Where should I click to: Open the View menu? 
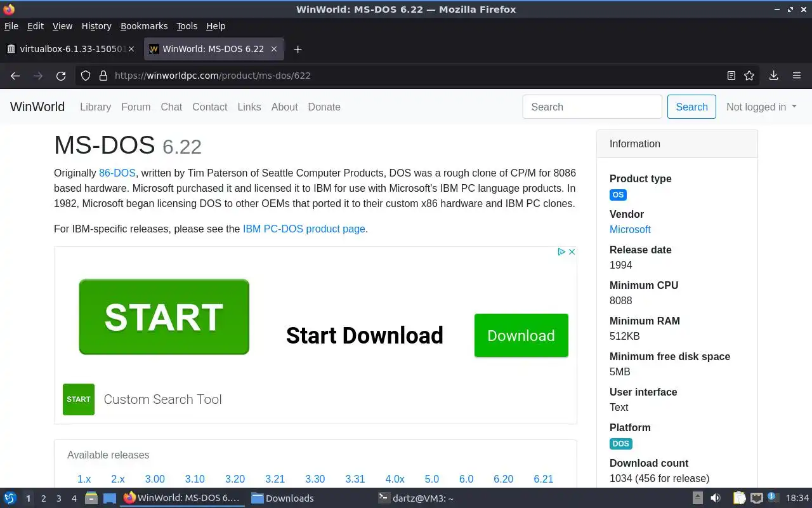(x=62, y=26)
